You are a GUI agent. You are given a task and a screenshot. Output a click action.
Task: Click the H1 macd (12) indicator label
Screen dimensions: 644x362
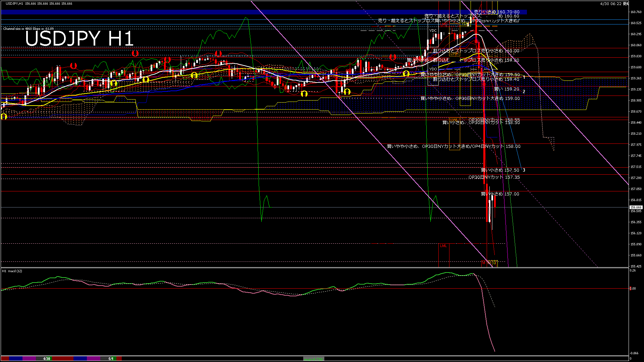point(12,271)
